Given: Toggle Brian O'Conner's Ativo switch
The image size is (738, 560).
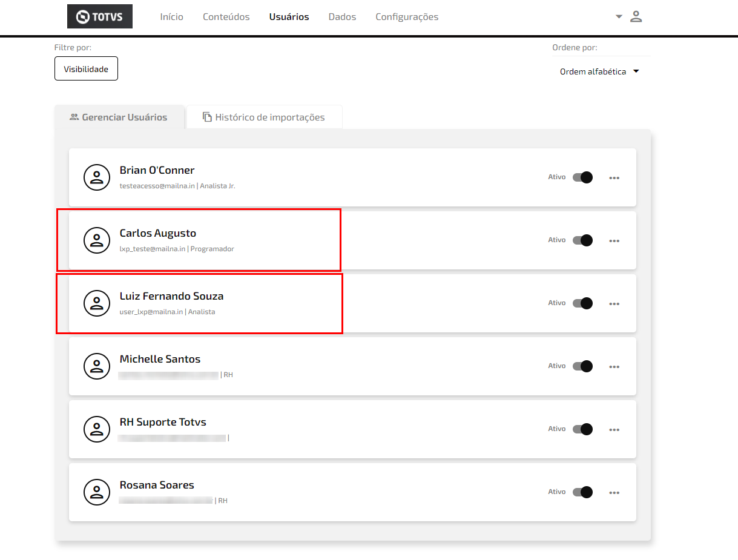Looking at the screenshot, I should coord(582,177).
